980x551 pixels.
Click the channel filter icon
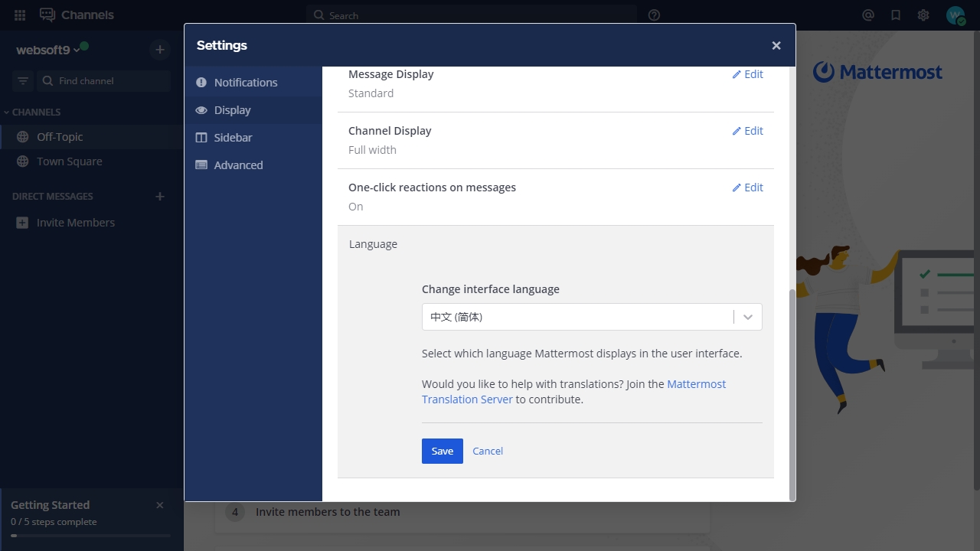click(23, 80)
